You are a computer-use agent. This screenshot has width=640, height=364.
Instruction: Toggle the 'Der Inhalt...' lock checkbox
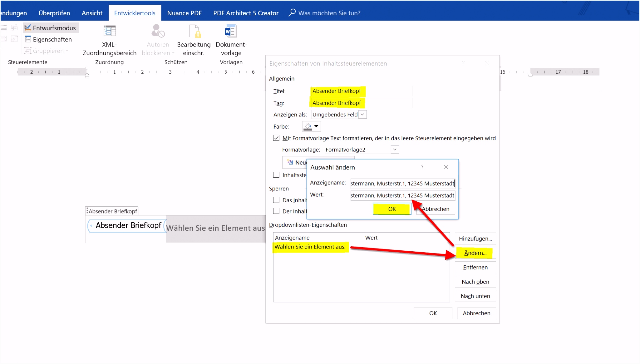[x=276, y=211]
